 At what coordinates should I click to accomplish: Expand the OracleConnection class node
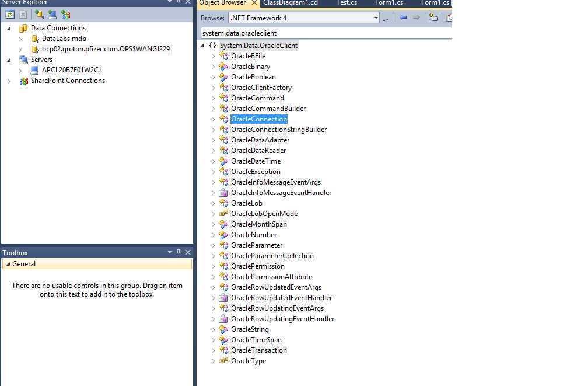coord(213,119)
